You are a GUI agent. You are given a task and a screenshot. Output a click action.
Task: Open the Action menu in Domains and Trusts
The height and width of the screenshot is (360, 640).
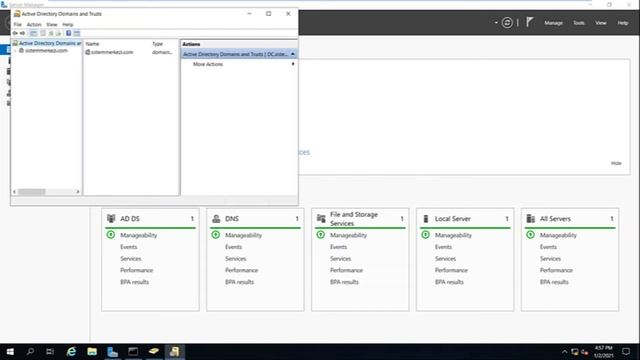[34, 24]
